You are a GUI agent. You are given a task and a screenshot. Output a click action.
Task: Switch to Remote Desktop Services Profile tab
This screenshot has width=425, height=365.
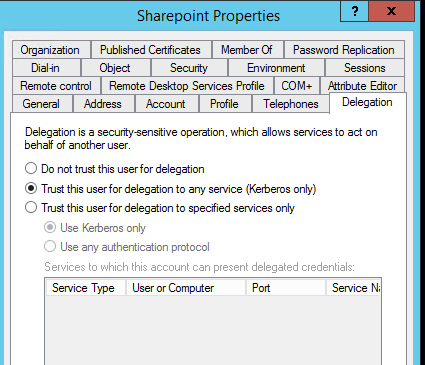[x=187, y=86]
